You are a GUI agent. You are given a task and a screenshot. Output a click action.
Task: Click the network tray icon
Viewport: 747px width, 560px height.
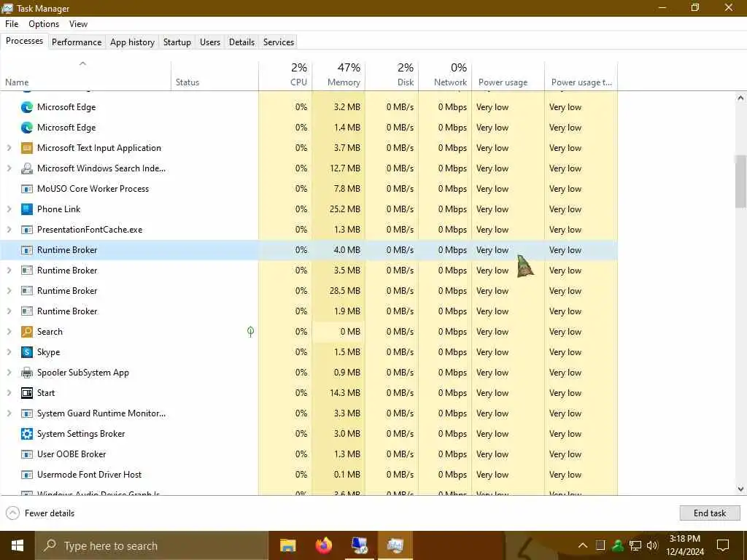635,545
